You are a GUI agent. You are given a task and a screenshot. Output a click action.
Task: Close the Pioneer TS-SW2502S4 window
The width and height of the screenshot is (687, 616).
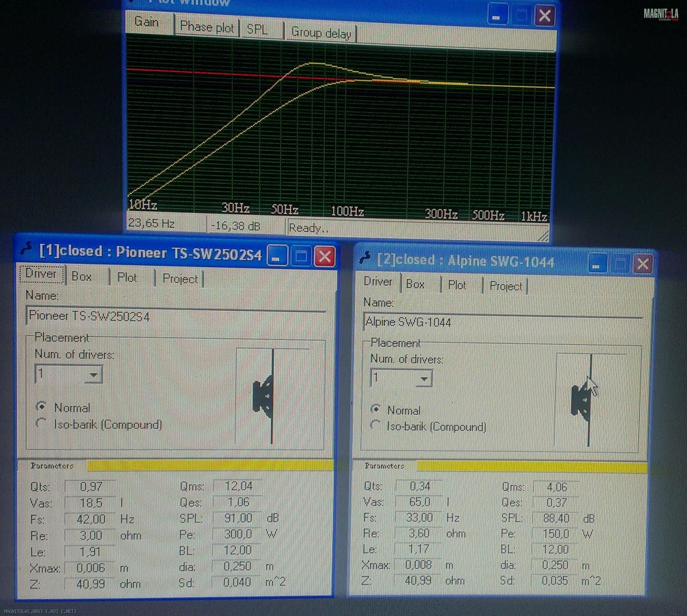[x=325, y=257]
